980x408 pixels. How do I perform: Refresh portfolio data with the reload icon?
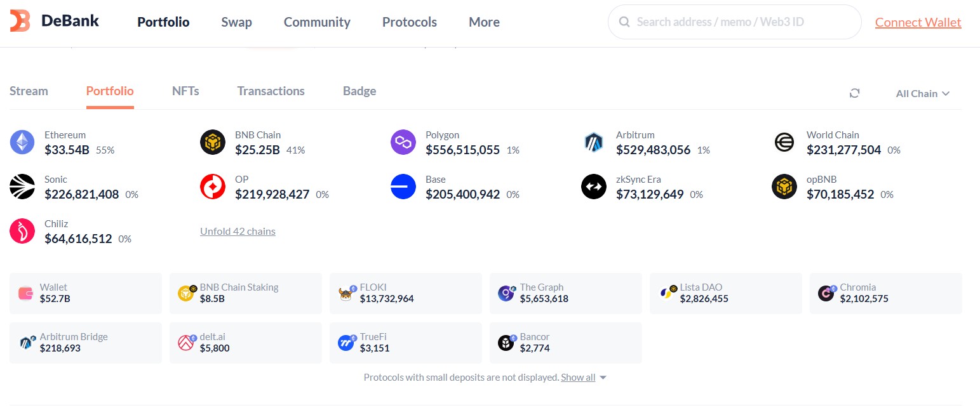[x=855, y=93]
